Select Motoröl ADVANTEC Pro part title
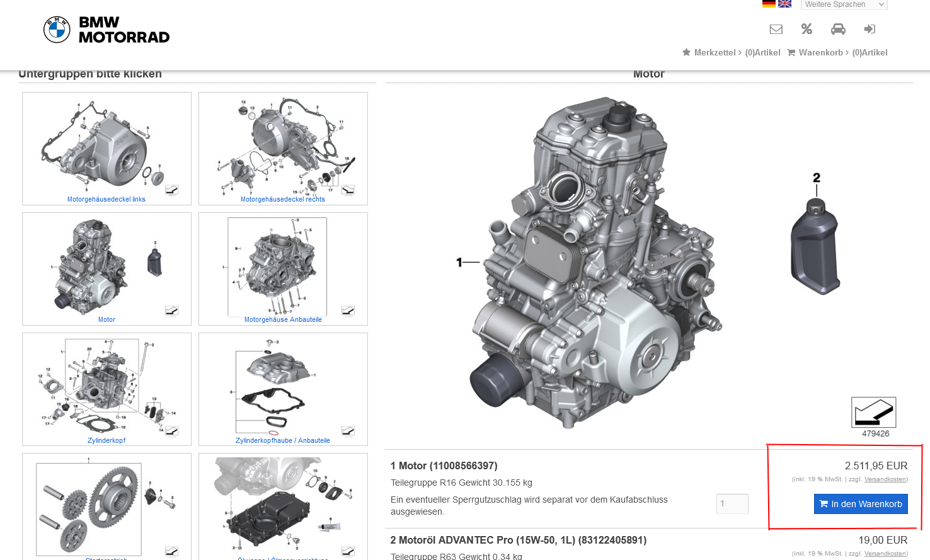 519,540
